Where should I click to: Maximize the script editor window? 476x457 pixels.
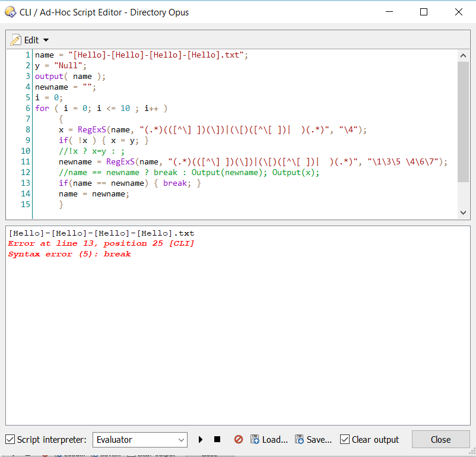tap(424, 12)
